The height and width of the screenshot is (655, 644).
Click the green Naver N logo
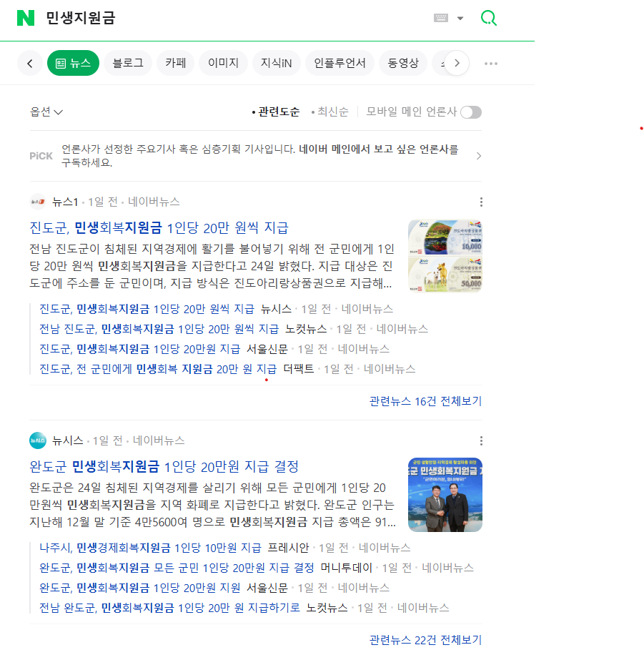[26, 18]
